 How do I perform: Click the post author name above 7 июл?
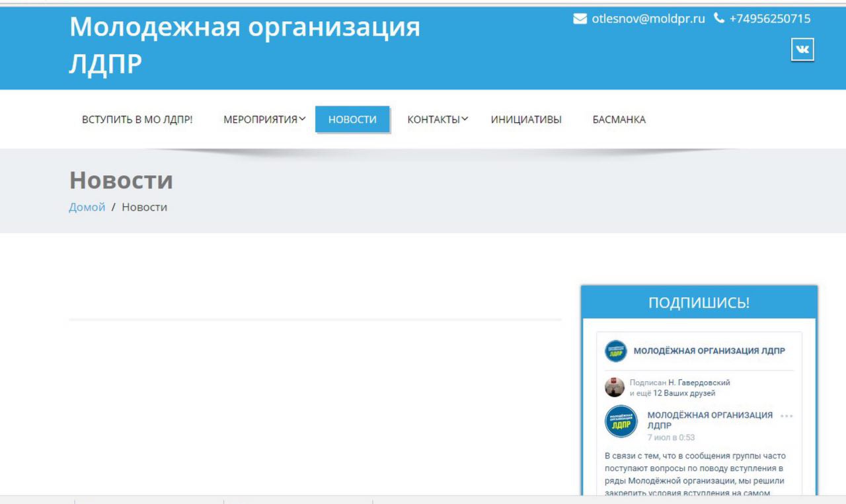point(710,420)
